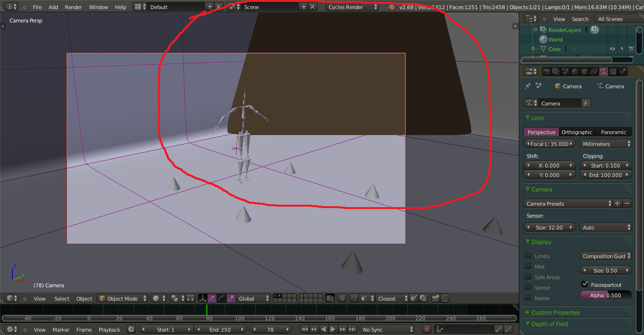Open the Millimeters lens unit dropdown
Viewport: 644px width, 335px height.
606,144
